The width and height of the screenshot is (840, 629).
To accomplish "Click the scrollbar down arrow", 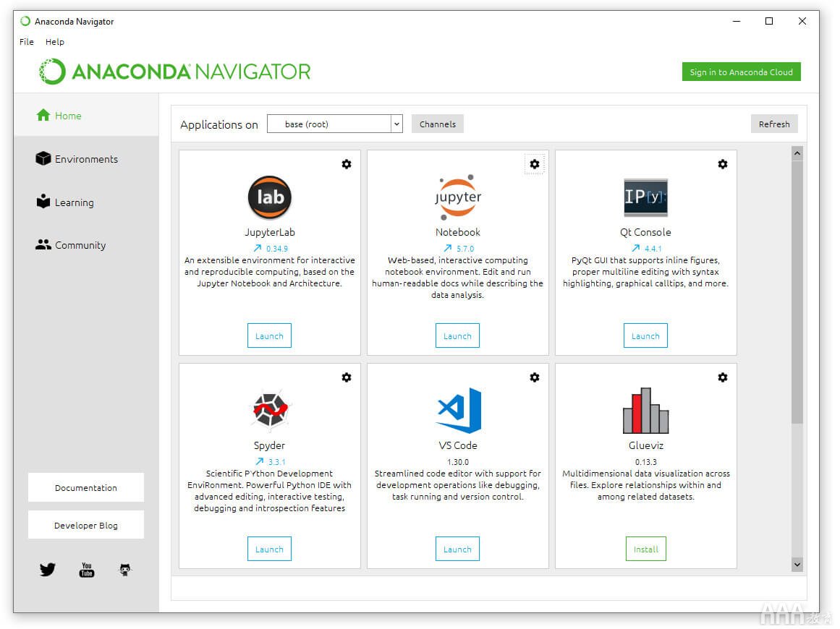I will (797, 564).
